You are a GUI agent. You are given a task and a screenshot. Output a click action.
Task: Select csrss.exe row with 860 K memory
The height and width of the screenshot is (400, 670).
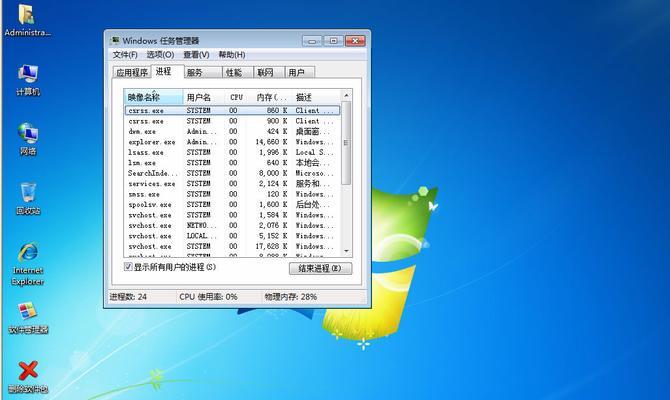pos(232,110)
